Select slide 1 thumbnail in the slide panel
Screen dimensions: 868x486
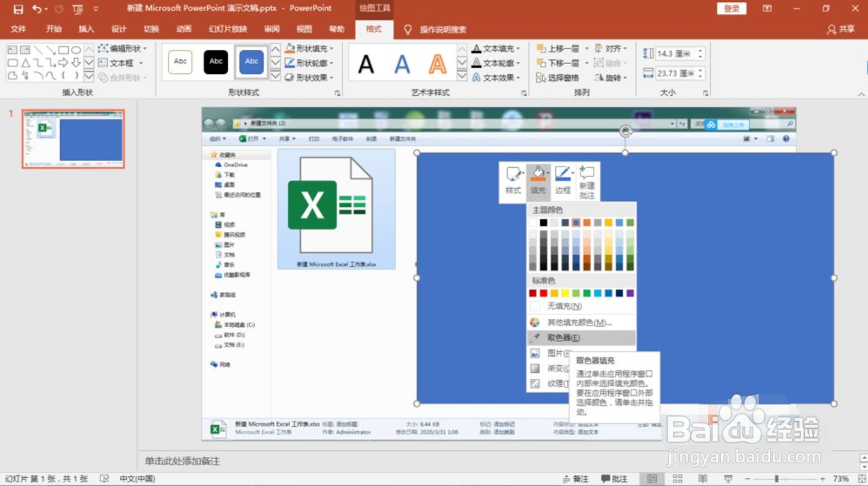tap(73, 139)
